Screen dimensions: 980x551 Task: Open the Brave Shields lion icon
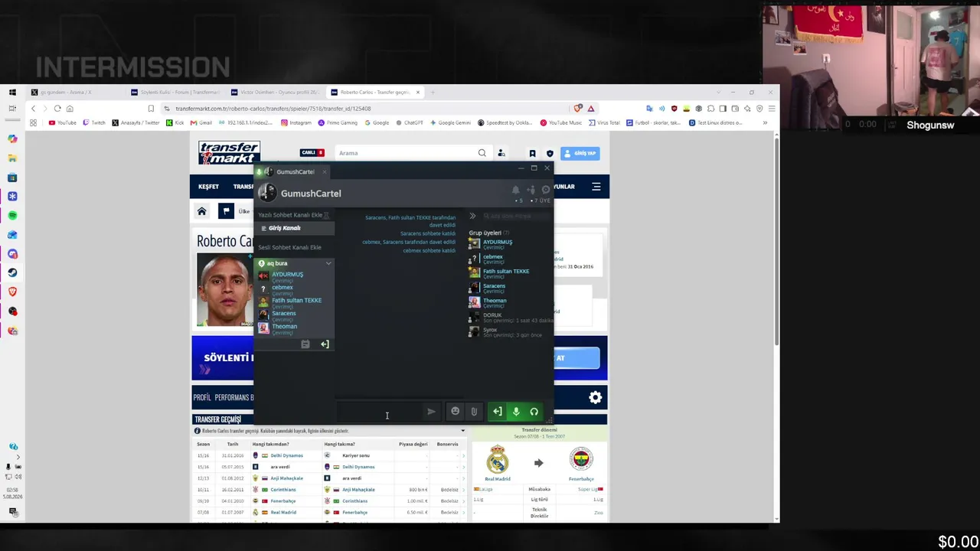pyautogui.click(x=578, y=109)
